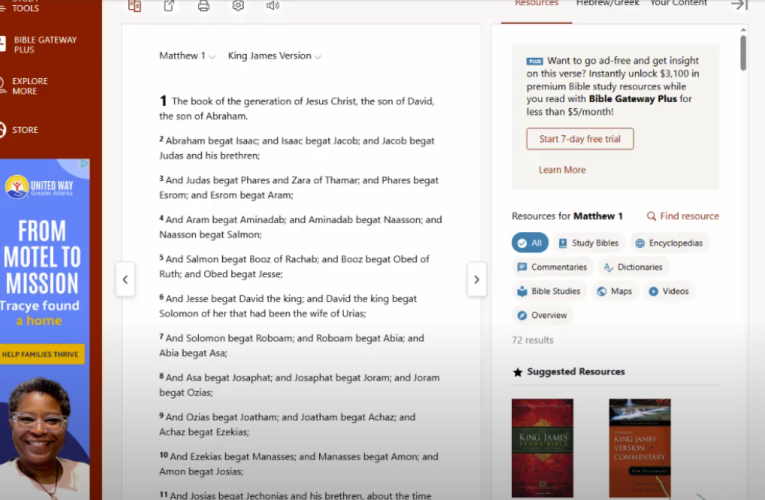Filter resources by Maps
Screen dimensions: 765x500
tap(615, 291)
